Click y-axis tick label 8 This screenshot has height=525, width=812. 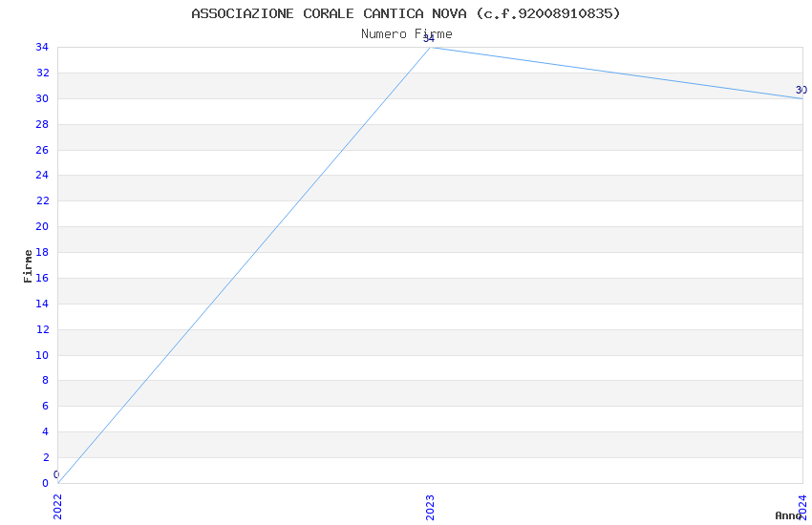(46, 380)
